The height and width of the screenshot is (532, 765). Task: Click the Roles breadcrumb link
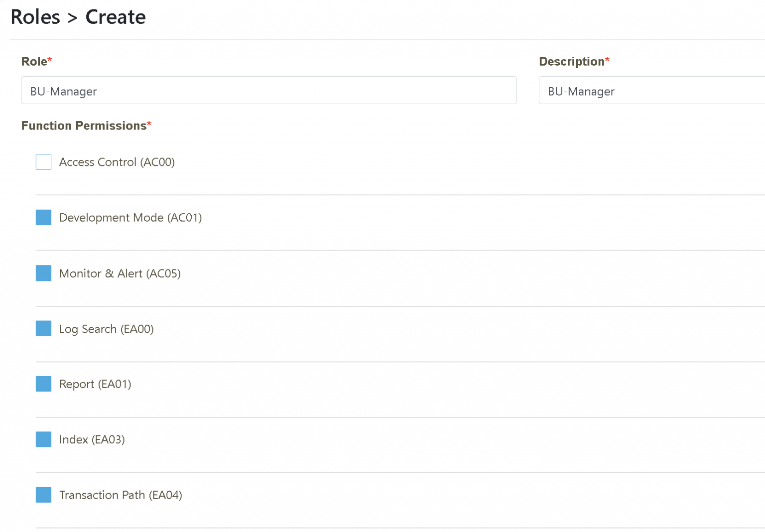tap(35, 17)
